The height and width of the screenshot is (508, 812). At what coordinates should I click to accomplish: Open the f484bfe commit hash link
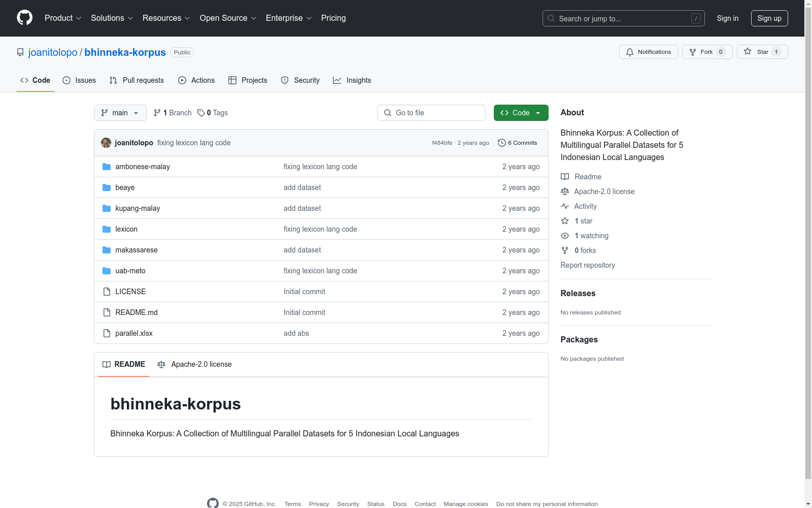442,143
